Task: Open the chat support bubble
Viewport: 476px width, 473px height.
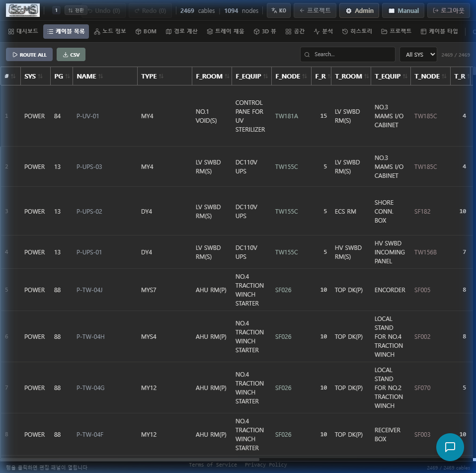Action: [x=450, y=447]
